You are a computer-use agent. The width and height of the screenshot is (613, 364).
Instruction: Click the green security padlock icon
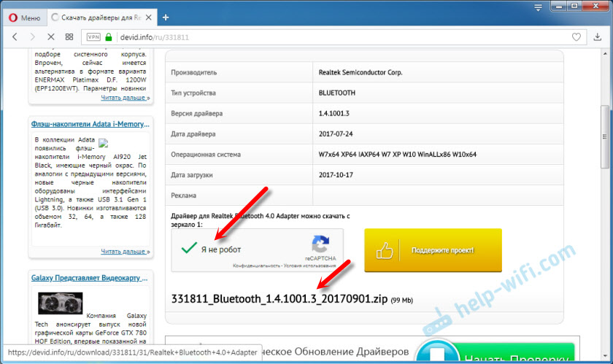[x=109, y=37]
